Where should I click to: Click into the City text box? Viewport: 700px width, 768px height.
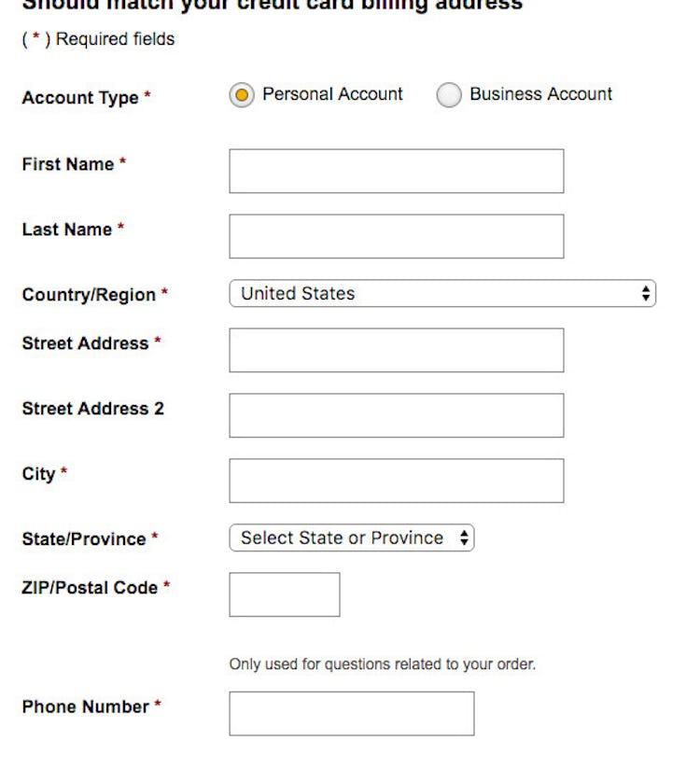tap(396, 480)
